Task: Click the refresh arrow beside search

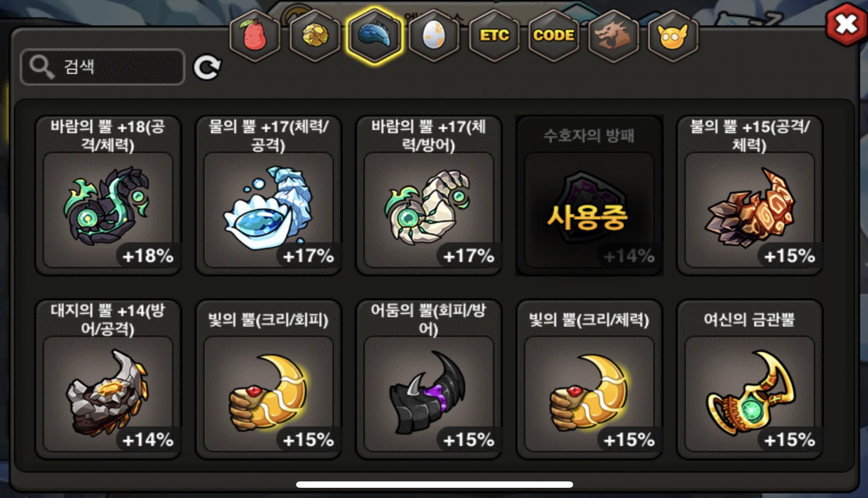Action: pos(207,67)
